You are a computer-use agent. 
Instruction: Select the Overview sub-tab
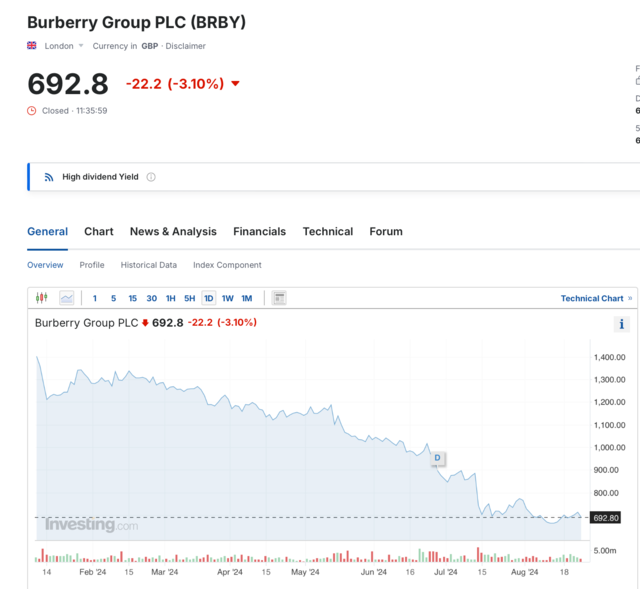(45, 265)
